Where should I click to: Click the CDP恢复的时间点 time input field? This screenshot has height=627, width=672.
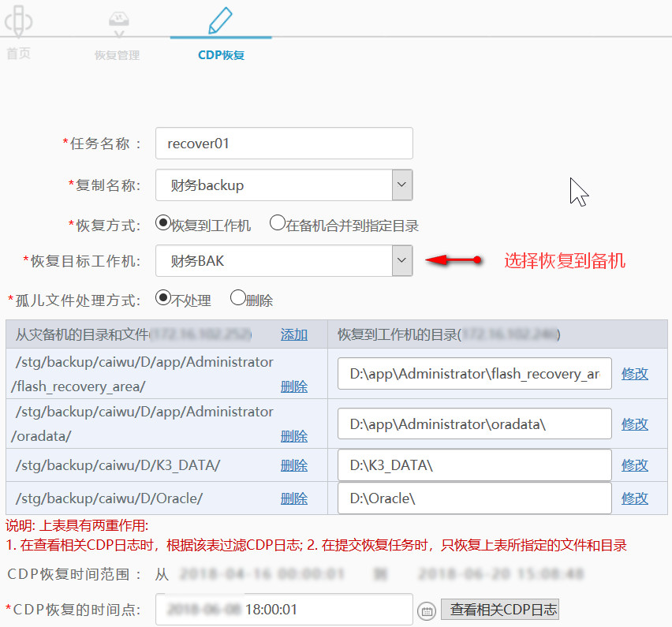coord(284,610)
